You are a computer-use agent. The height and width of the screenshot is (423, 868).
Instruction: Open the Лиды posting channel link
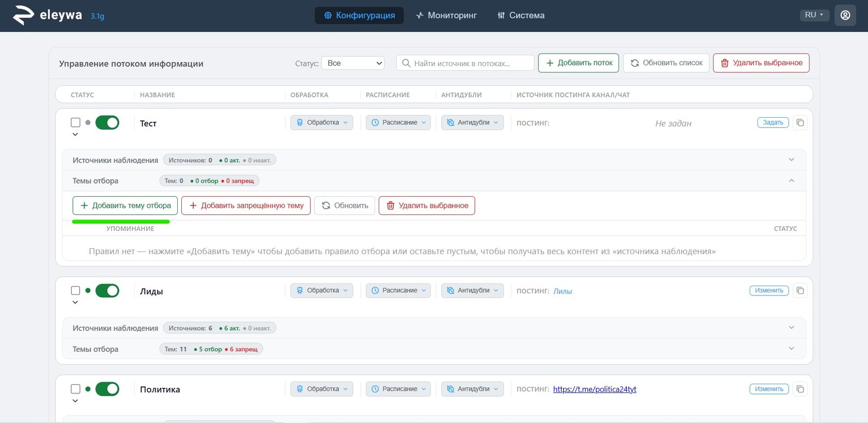563,291
